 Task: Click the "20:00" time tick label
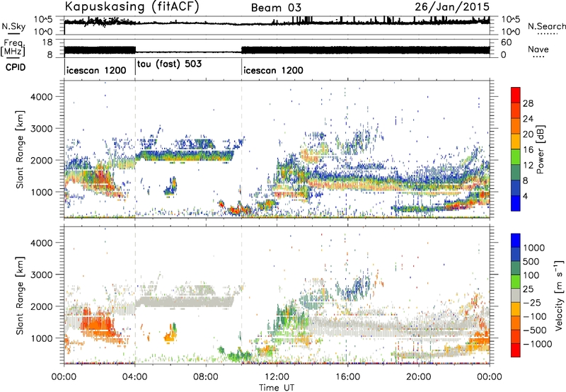418,377
